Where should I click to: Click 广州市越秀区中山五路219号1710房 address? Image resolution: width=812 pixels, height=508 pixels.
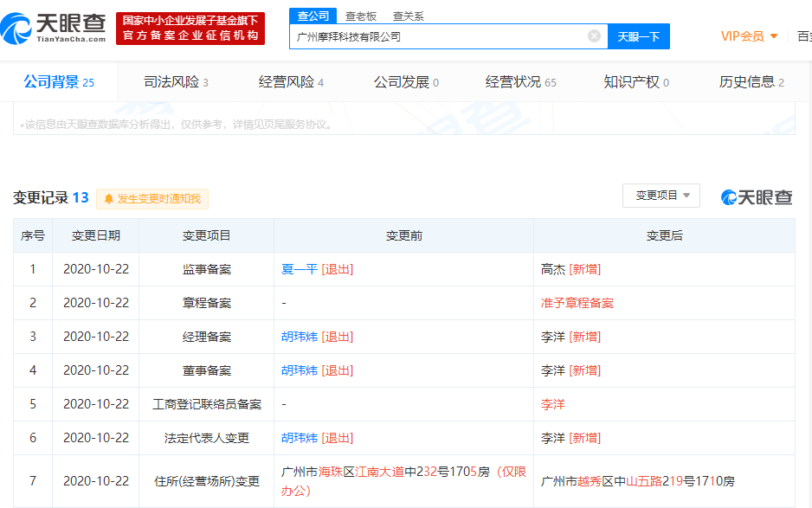tap(637, 481)
